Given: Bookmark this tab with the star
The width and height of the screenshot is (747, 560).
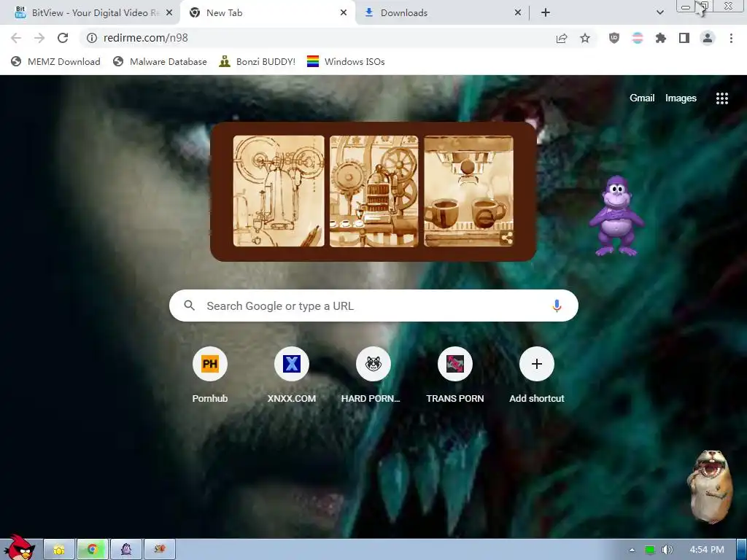Looking at the screenshot, I should point(585,38).
